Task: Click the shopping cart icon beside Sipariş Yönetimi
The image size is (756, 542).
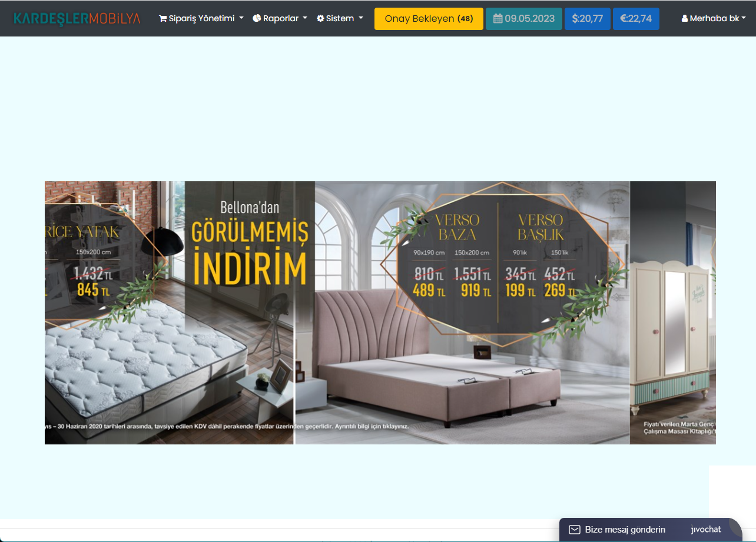Action: tap(163, 18)
